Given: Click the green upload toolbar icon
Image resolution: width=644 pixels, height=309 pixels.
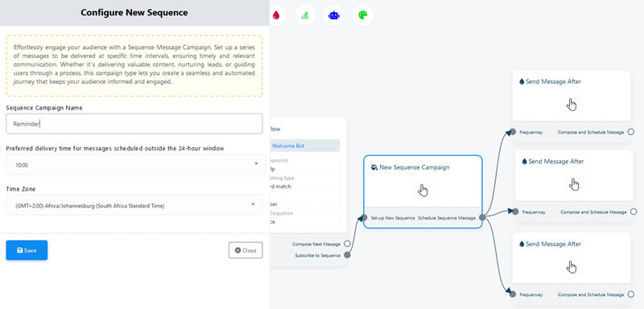Looking at the screenshot, I should click(x=305, y=15).
